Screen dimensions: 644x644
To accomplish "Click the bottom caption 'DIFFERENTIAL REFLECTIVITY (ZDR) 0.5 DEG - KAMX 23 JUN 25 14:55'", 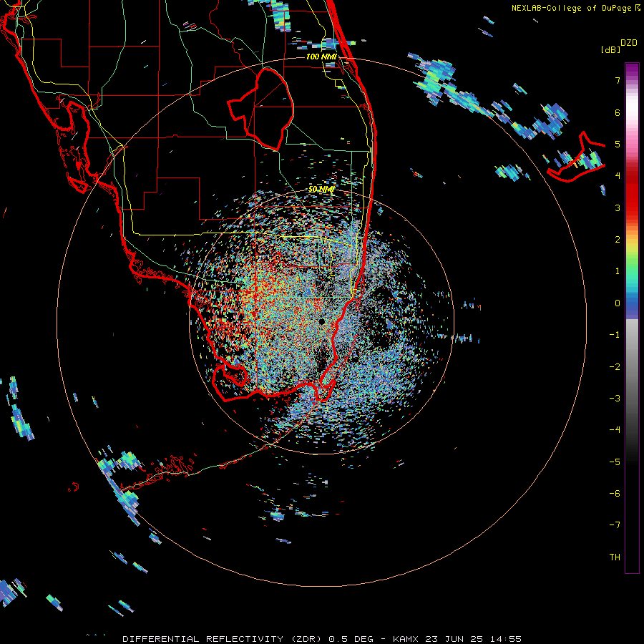I will coord(322,639).
